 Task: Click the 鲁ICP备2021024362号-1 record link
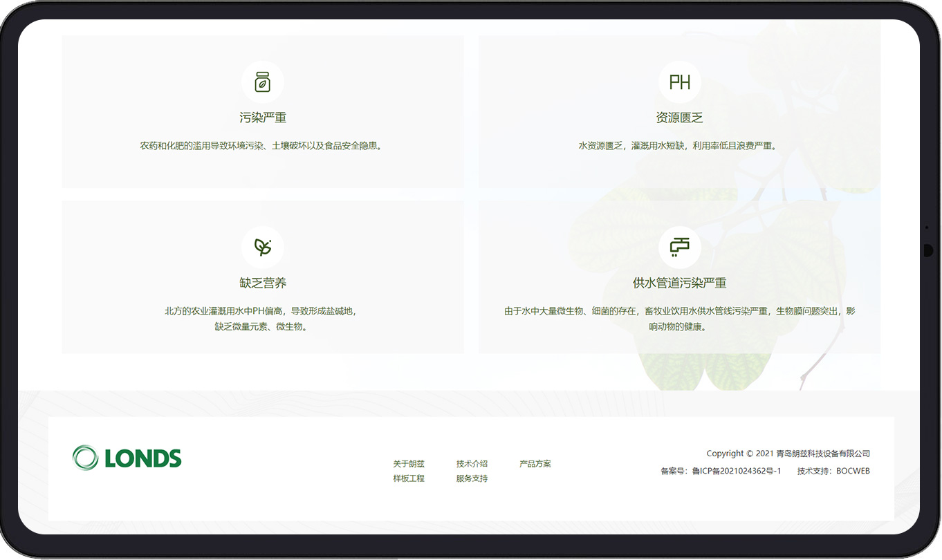pos(737,471)
